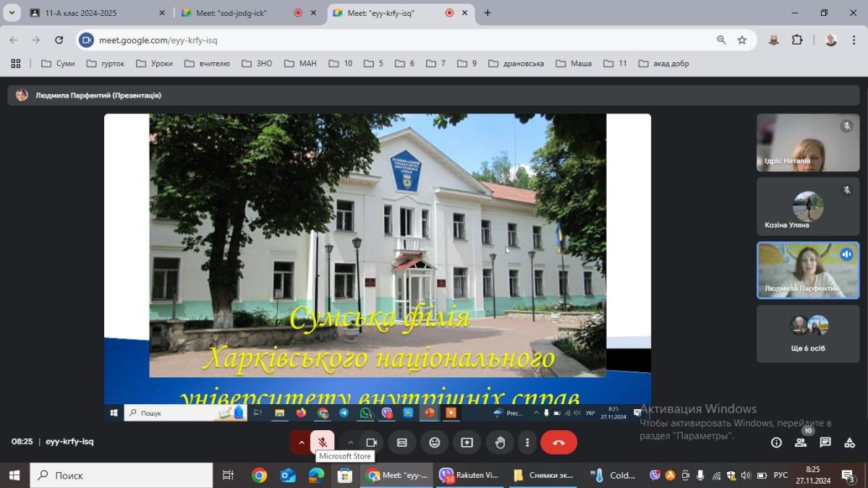Open Outlook from the taskbar

pyautogui.click(x=288, y=475)
